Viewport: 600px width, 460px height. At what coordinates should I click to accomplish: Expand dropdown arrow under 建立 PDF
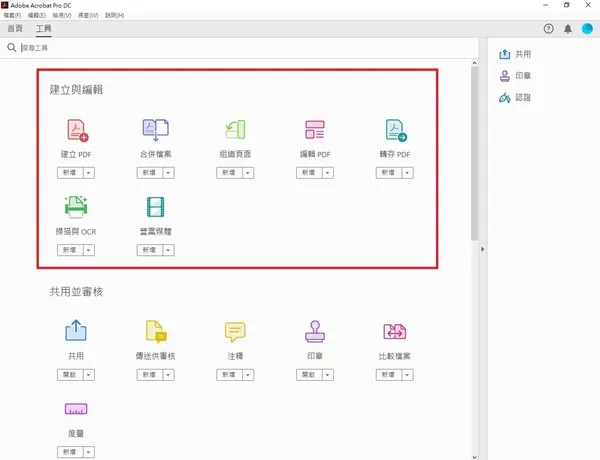(88, 173)
